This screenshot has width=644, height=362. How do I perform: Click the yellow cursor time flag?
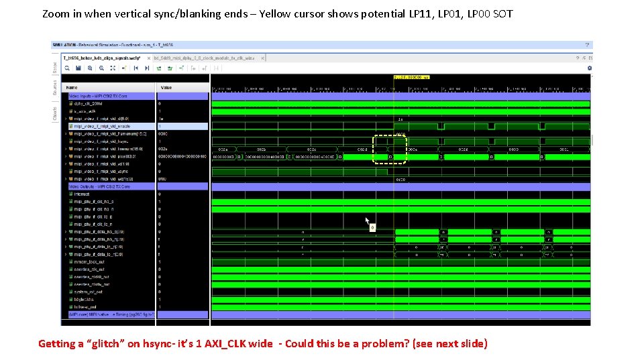[411, 77]
